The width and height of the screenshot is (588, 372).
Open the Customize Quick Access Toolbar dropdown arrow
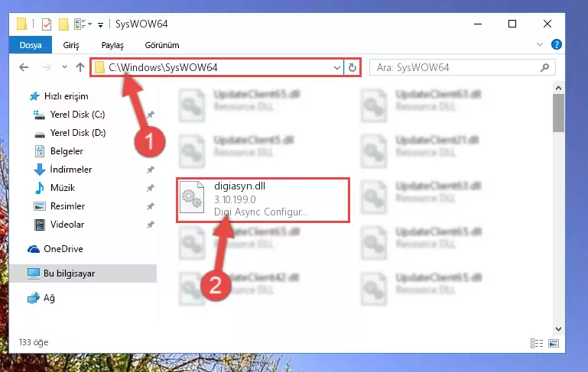(x=100, y=24)
